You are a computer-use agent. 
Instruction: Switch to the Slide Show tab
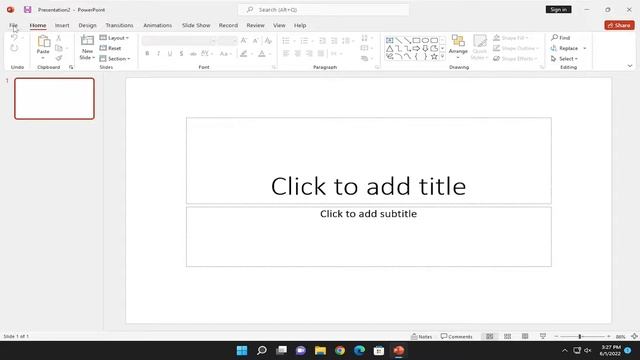196,25
